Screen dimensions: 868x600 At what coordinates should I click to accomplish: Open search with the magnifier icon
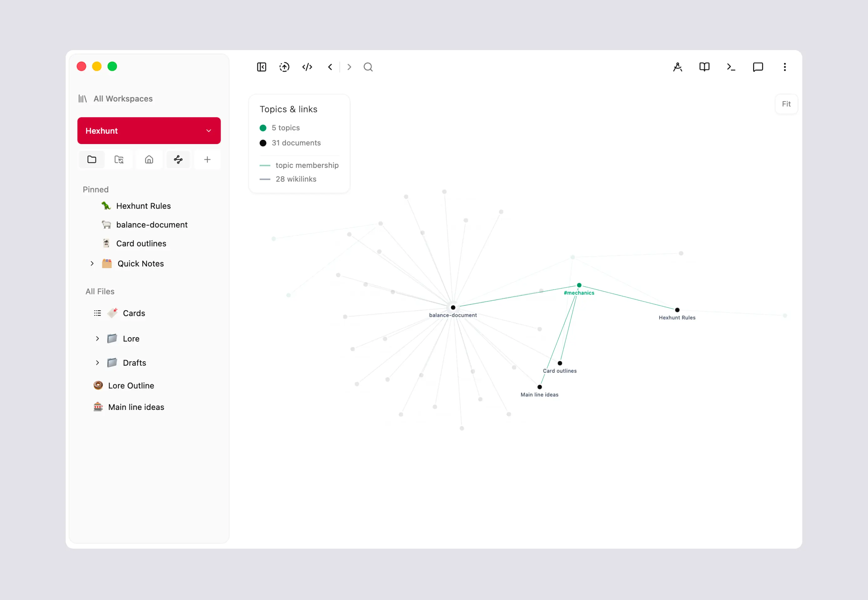(368, 67)
